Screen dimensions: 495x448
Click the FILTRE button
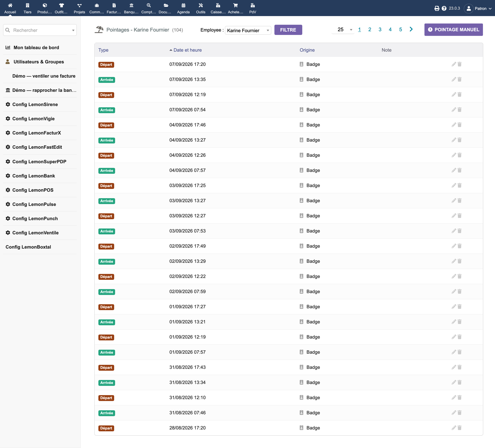(288, 30)
